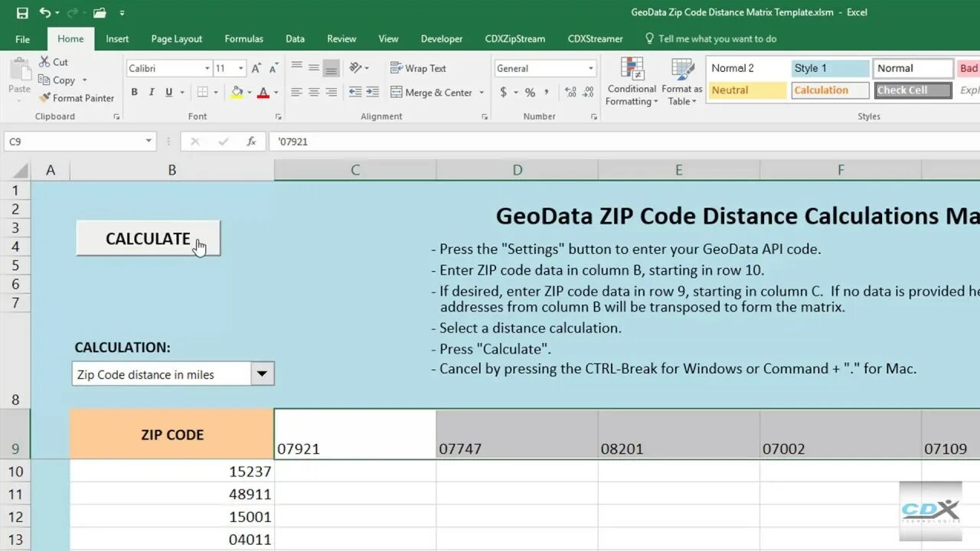The width and height of the screenshot is (980, 551).
Task: Middle align cell contents
Action: pos(314,68)
